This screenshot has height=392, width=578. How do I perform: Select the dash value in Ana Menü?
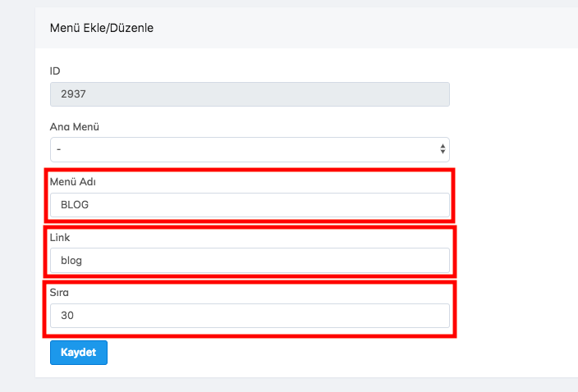tap(59, 149)
